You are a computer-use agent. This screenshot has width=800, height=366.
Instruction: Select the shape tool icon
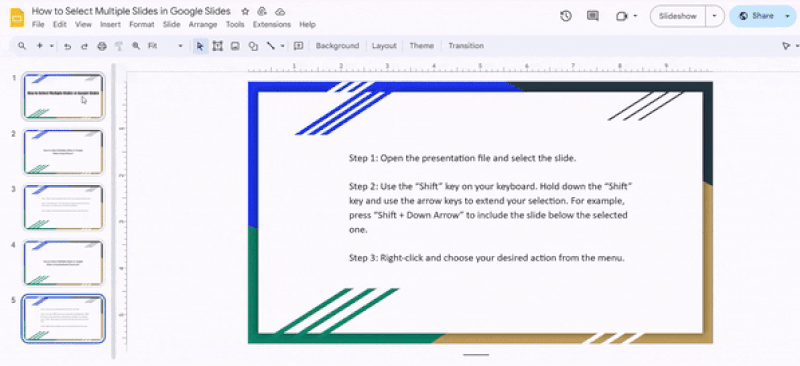[253, 46]
